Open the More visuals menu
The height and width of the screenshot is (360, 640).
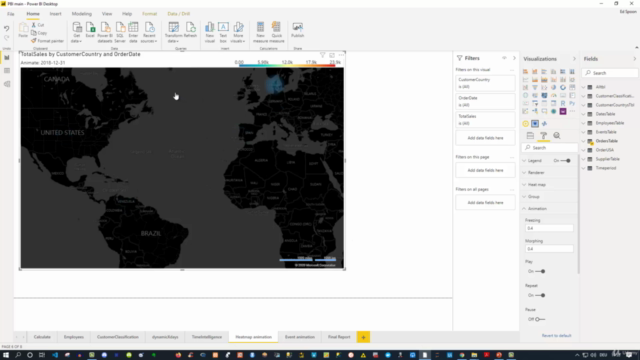coord(238,33)
